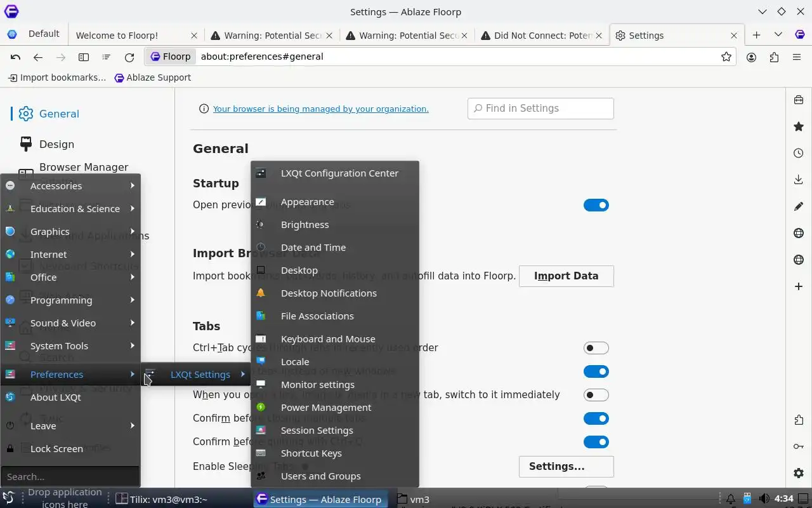Viewport: 812px width, 508px height.
Task: Open LXQt Configuration Center
Action: (335, 173)
